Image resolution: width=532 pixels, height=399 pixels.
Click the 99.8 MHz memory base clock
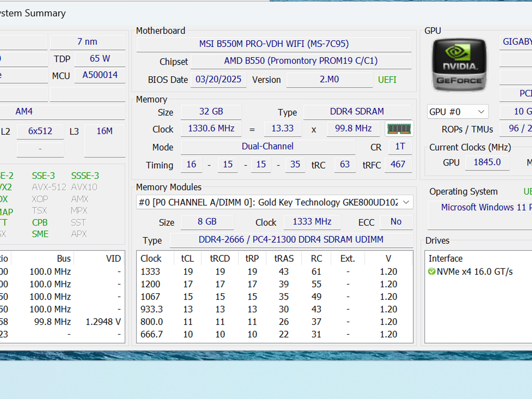point(353,129)
